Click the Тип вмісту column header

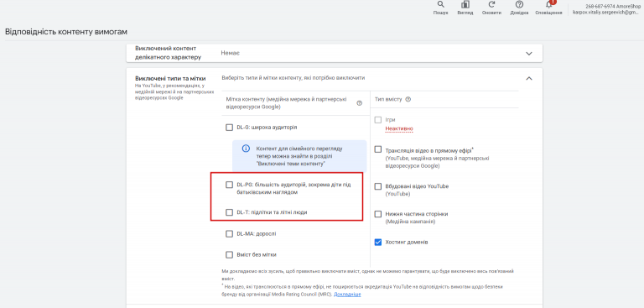click(388, 99)
